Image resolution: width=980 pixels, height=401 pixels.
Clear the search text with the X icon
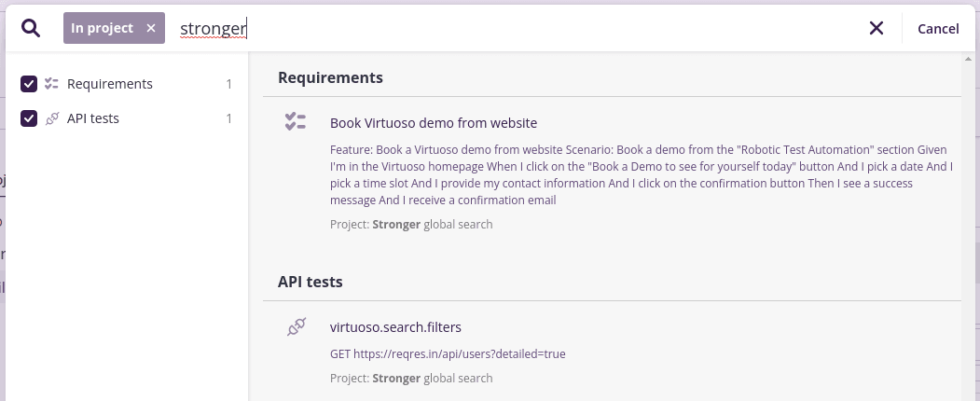876,28
